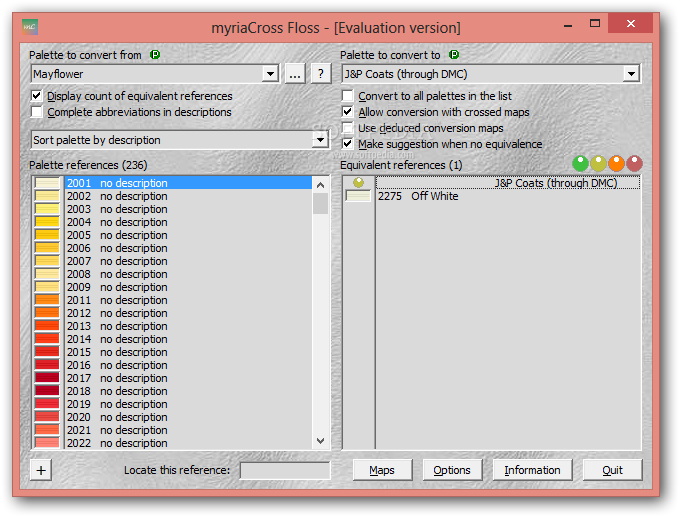Click the green P icon beside 'Palette to convert to'
Viewport: 680px width, 517px height.
pos(454,55)
